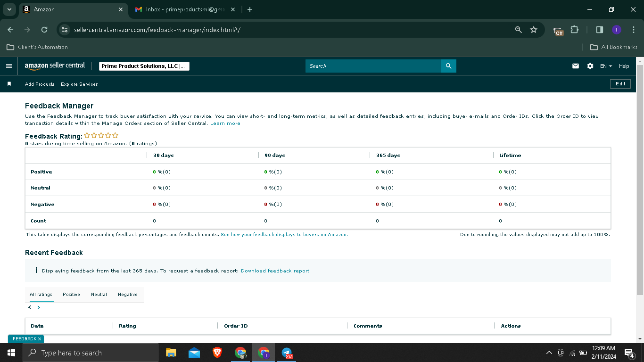Screen dimensions: 644x362
Task: Select the Negative feedback tab
Action: pos(128,295)
